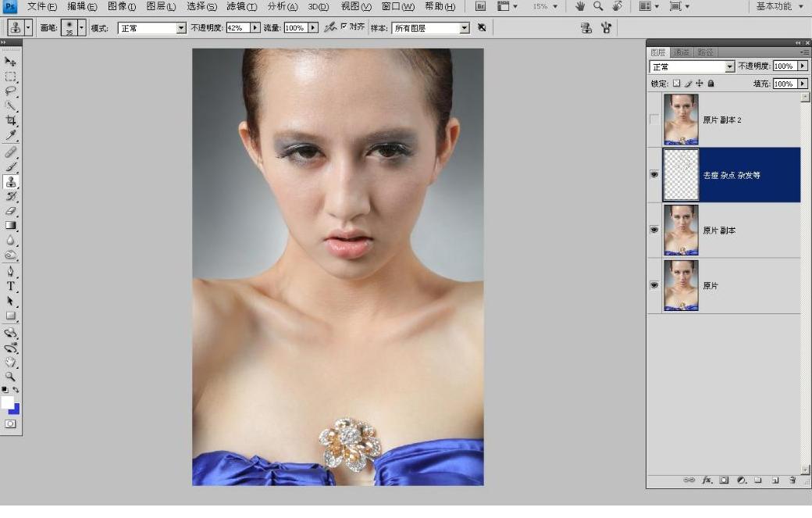Click the background color swatch

point(16,409)
